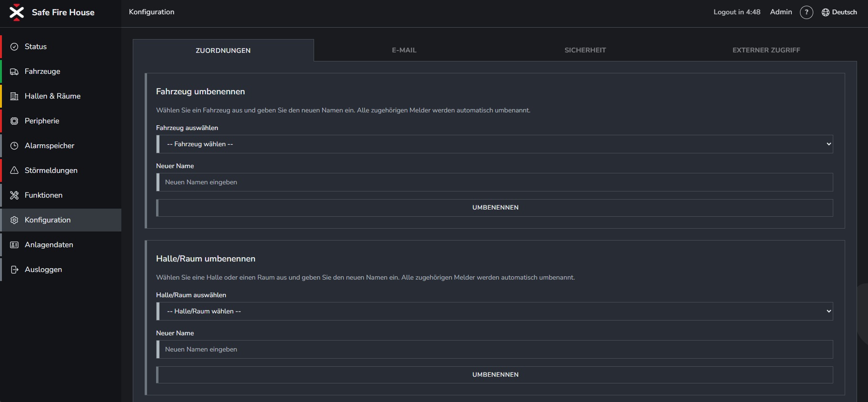Change language via the Deutsch selector
The image size is (868, 402).
coord(839,12)
